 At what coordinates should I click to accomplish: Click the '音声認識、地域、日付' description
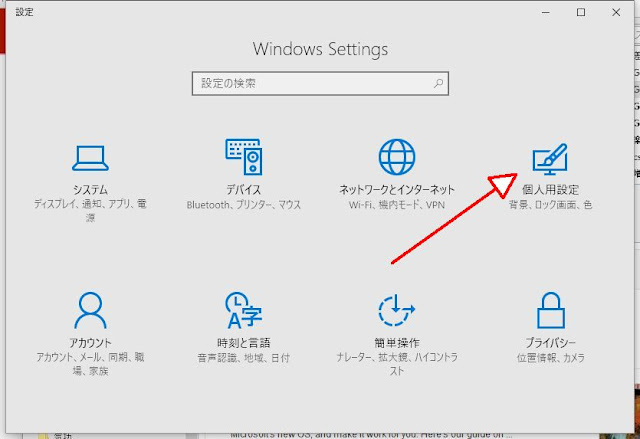pyautogui.click(x=244, y=358)
